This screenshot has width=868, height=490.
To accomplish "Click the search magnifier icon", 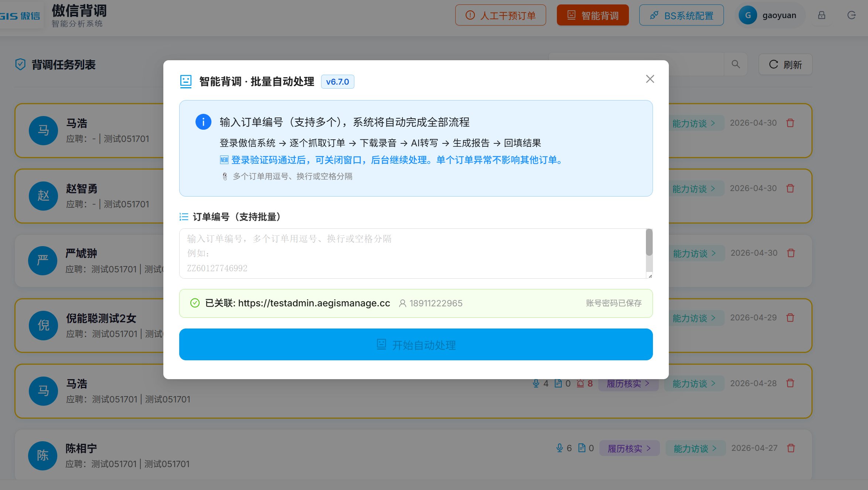I will (736, 64).
